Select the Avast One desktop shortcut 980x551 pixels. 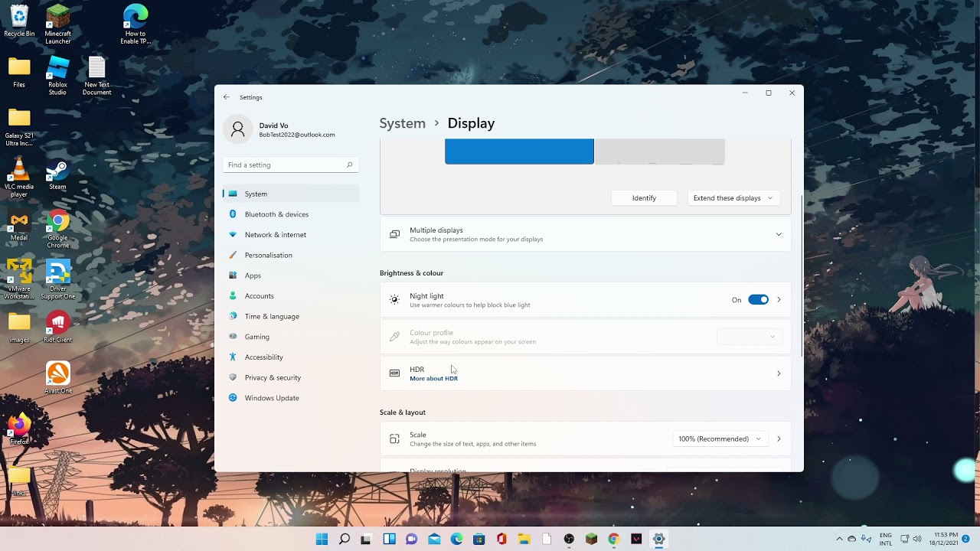click(x=57, y=378)
